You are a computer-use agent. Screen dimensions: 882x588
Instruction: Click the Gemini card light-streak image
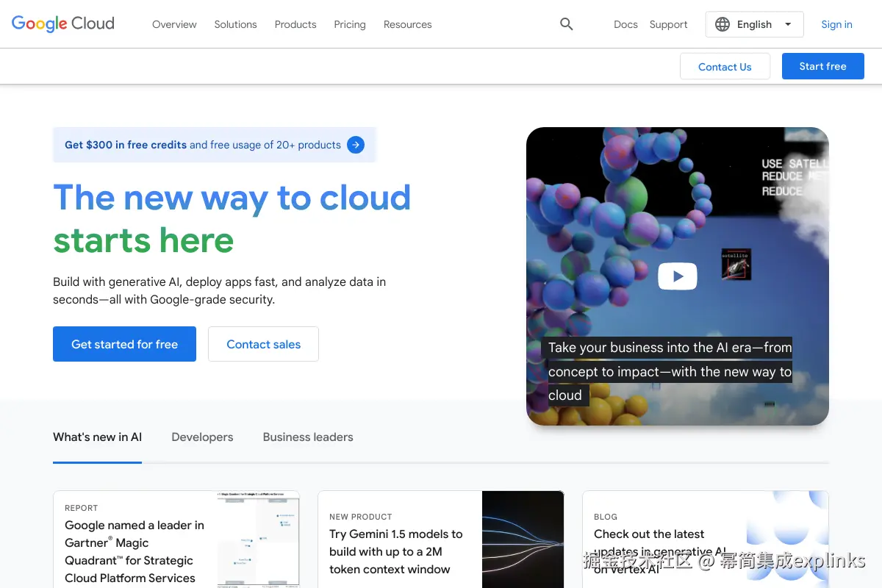(x=523, y=539)
